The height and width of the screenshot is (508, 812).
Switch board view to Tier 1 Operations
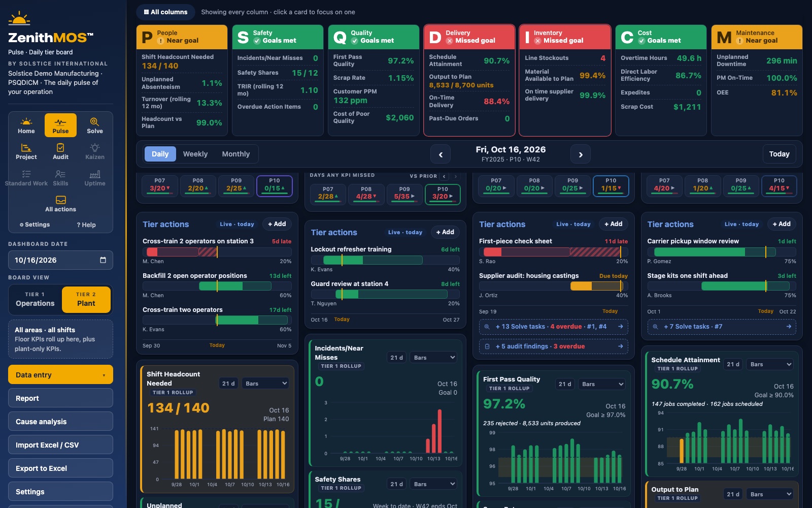(35, 299)
